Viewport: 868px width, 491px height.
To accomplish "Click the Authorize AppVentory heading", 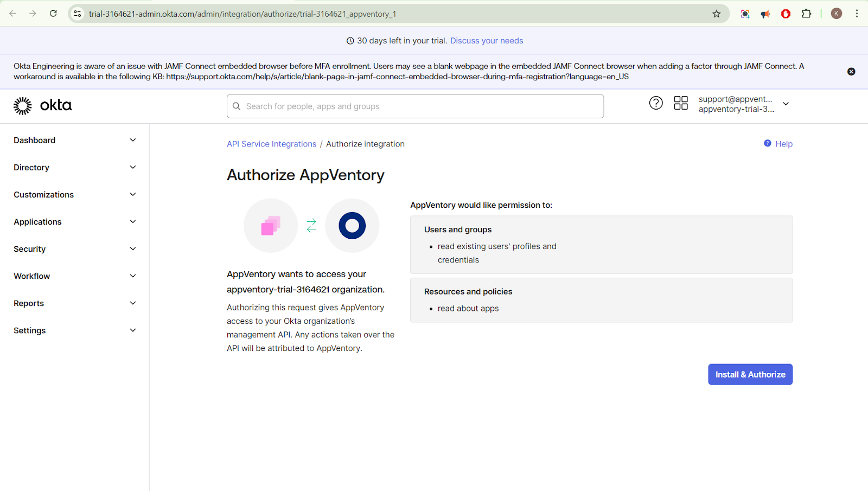I will tap(305, 175).
